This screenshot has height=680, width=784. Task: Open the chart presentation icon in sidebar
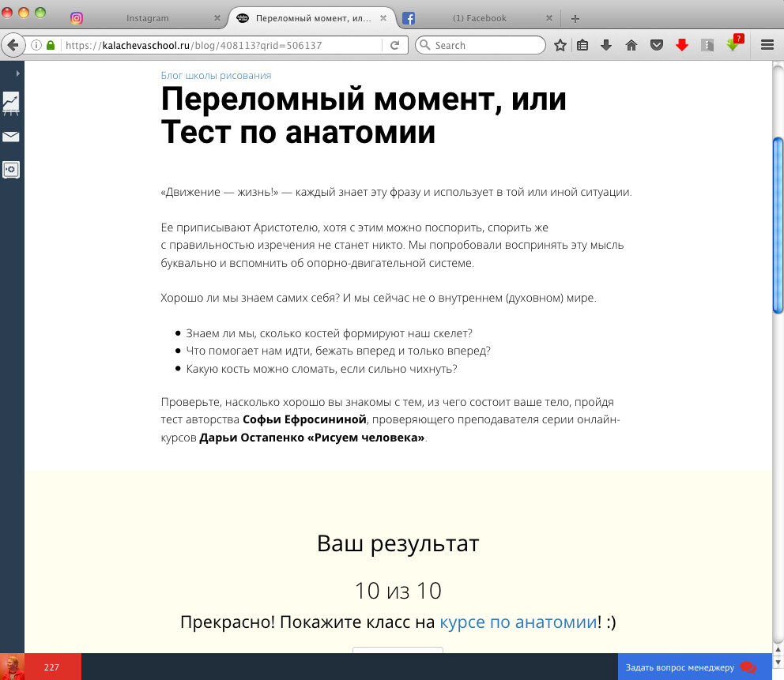(x=10, y=103)
